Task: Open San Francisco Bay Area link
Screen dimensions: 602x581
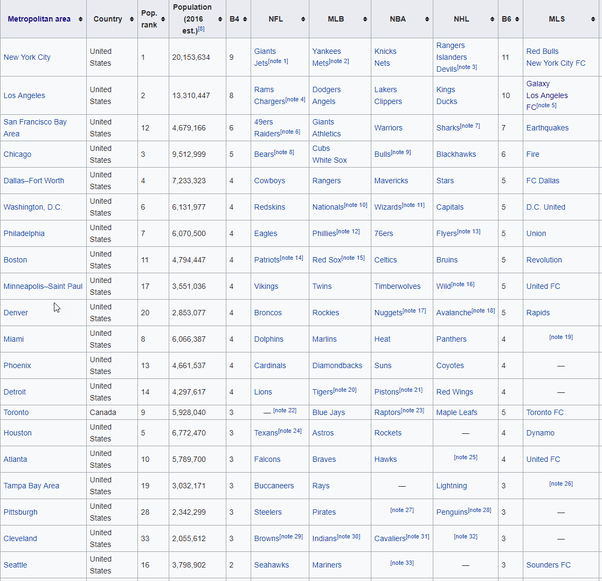Action: [x=35, y=128]
